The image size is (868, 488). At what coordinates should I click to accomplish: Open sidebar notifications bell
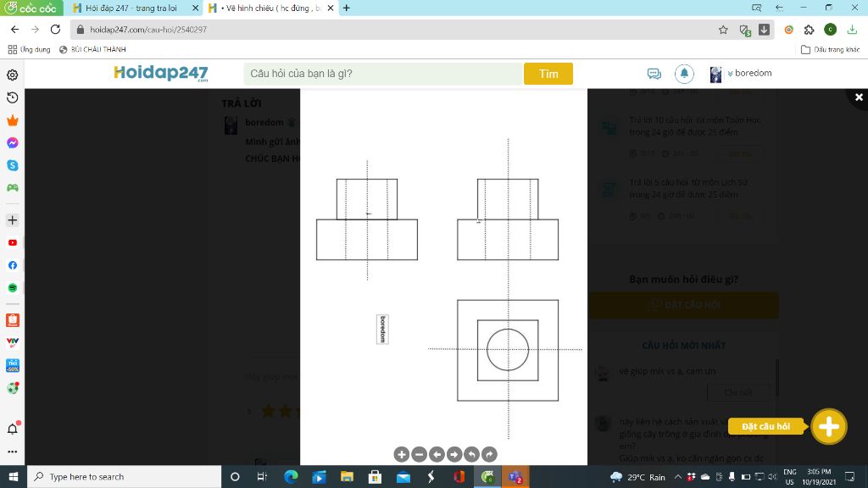click(x=13, y=428)
